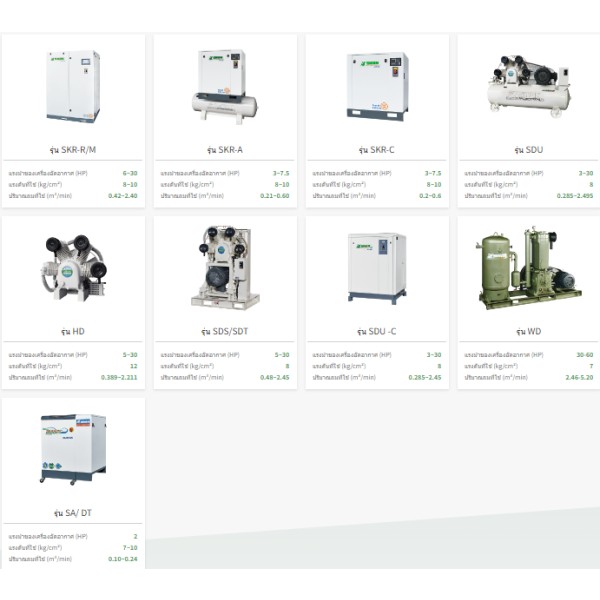600x600 pixels.
Task: Open the SKR-A compressor product image
Action: point(225,86)
